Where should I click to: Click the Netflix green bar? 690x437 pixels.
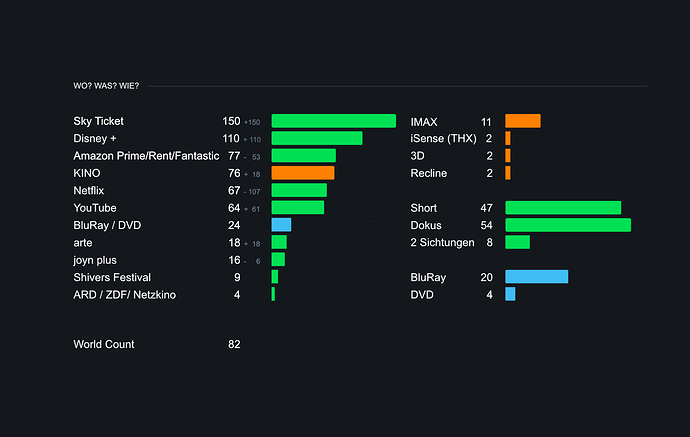pos(299,190)
